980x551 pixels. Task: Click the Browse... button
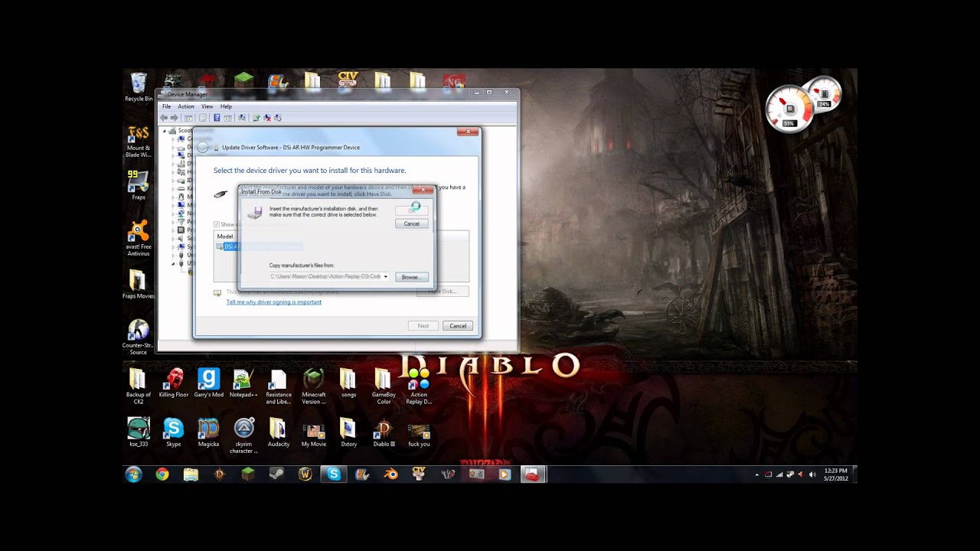(x=412, y=277)
